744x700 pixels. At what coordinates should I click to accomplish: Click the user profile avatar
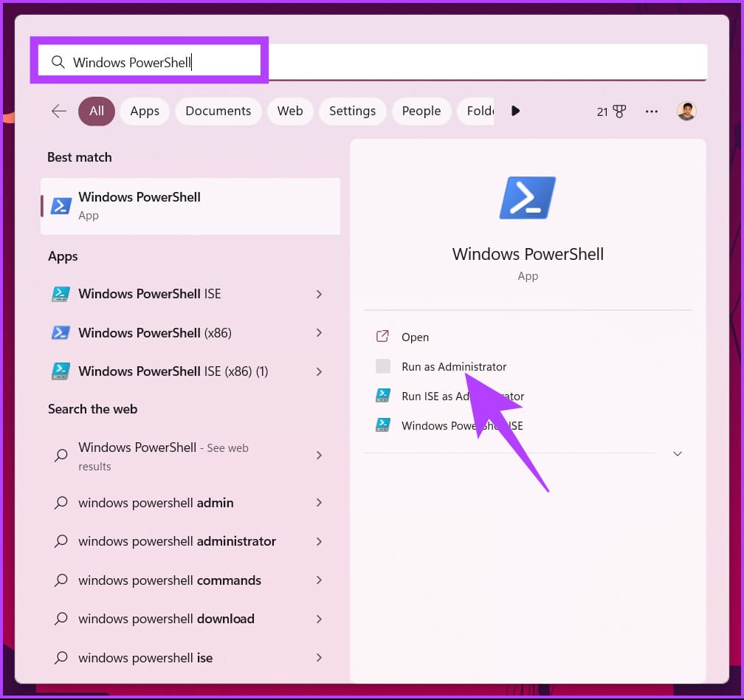[x=686, y=111]
